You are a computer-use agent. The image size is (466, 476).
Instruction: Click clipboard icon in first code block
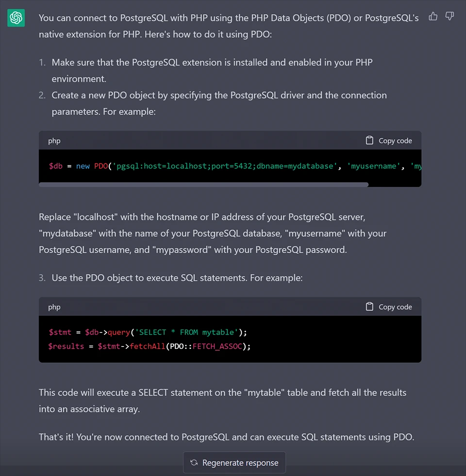[x=369, y=140]
